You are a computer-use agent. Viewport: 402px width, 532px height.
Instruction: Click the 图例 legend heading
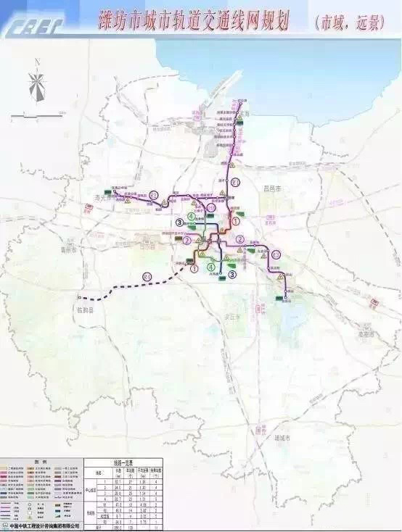tap(40, 462)
